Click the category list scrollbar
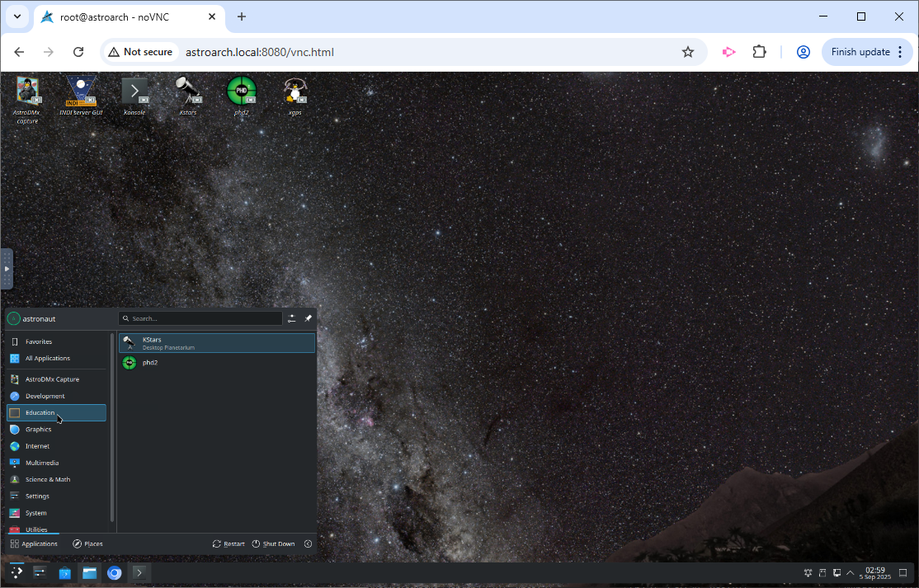 (111, 427)
